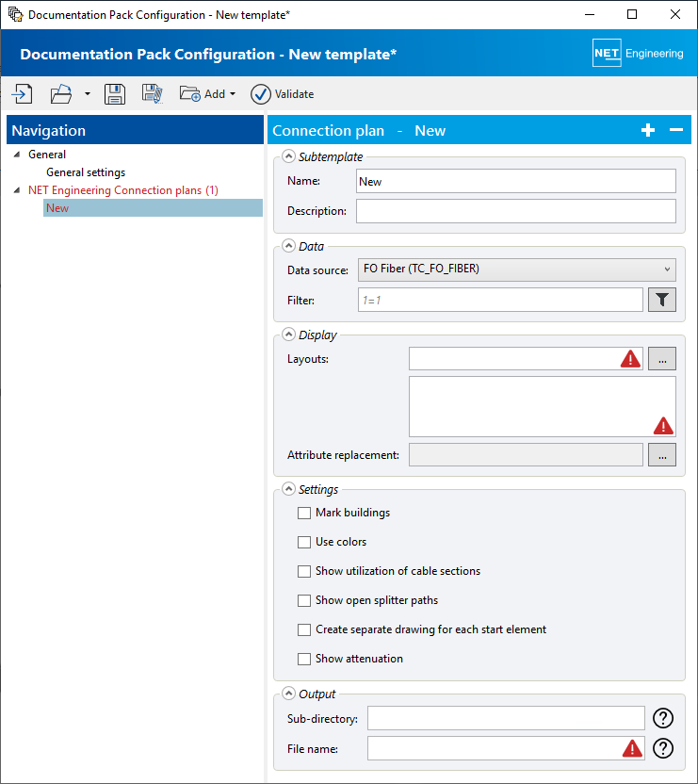This screenshot has height=784, width=698.
Task: Collapse NET Engineering Connection plans node arrow
Action: pyautogui.click(x=17, y=190)
